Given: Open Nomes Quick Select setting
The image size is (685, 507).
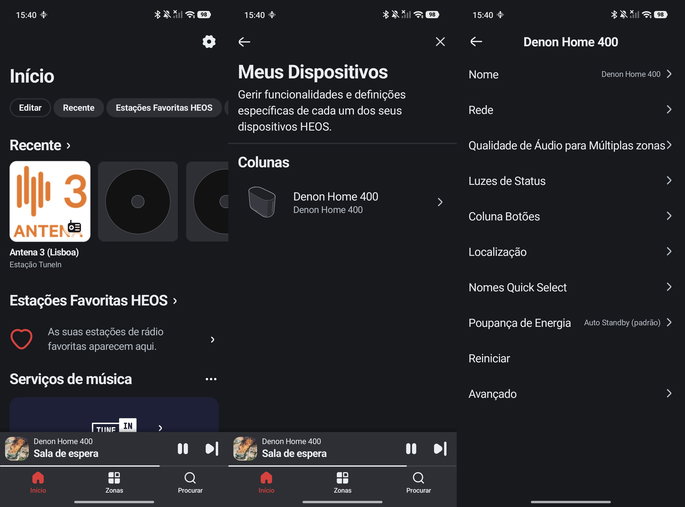Looking at the screenshot, I should (571, 287).
